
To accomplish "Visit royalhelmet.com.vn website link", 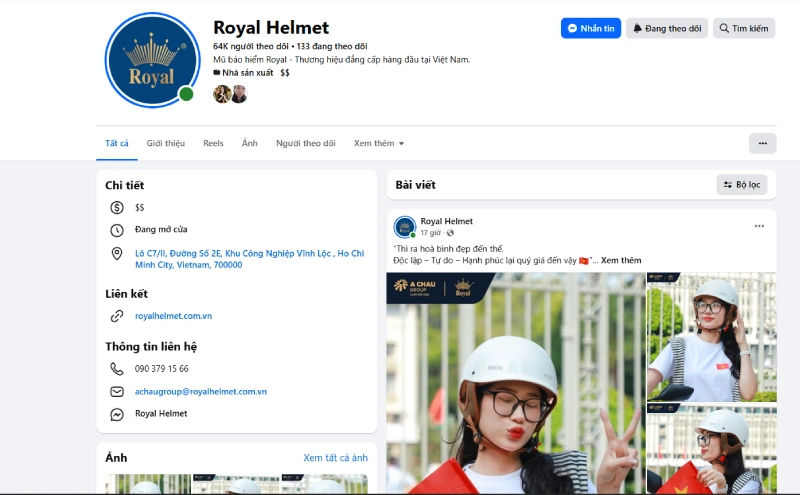I will [x=173, y=316].
